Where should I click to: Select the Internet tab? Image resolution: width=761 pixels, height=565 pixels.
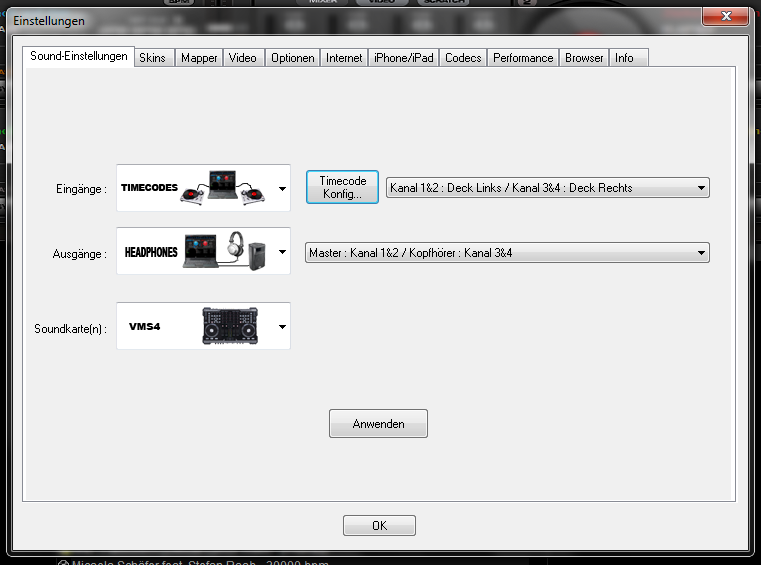click(x=344, y=58)
